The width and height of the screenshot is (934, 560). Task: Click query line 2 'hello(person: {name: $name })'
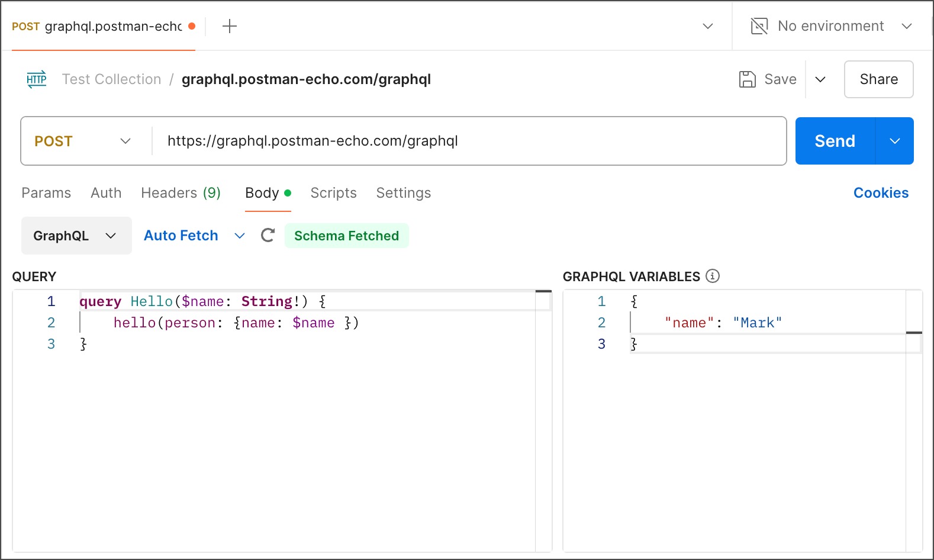pyautogui.click(x=236, y=323)
